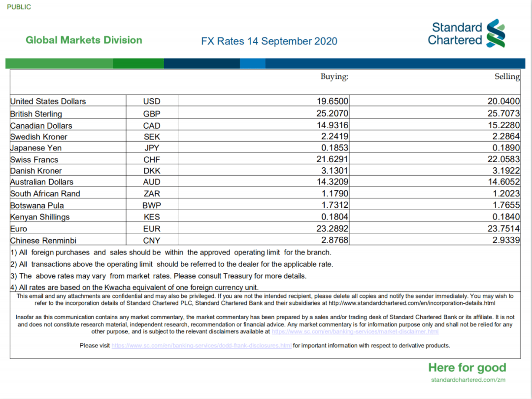The image size is (532, 399).
Task: Click the small light blue banner segment
Action: pyautogui.click(x=253, y=64)
